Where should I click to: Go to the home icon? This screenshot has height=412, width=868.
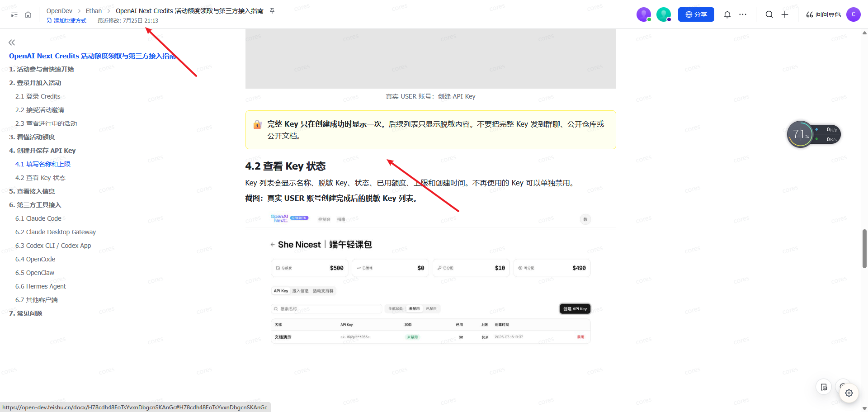pyautogui.click(x=28, y=14)
